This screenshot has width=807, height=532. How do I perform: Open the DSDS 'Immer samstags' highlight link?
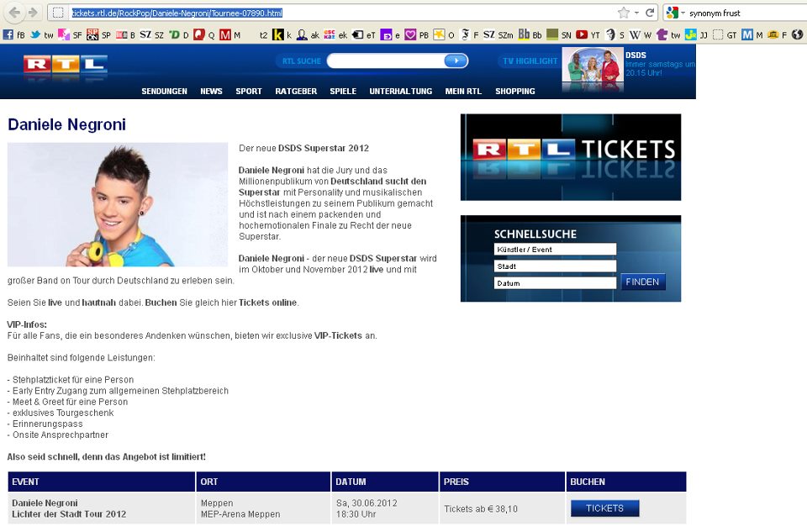[660, 68]
